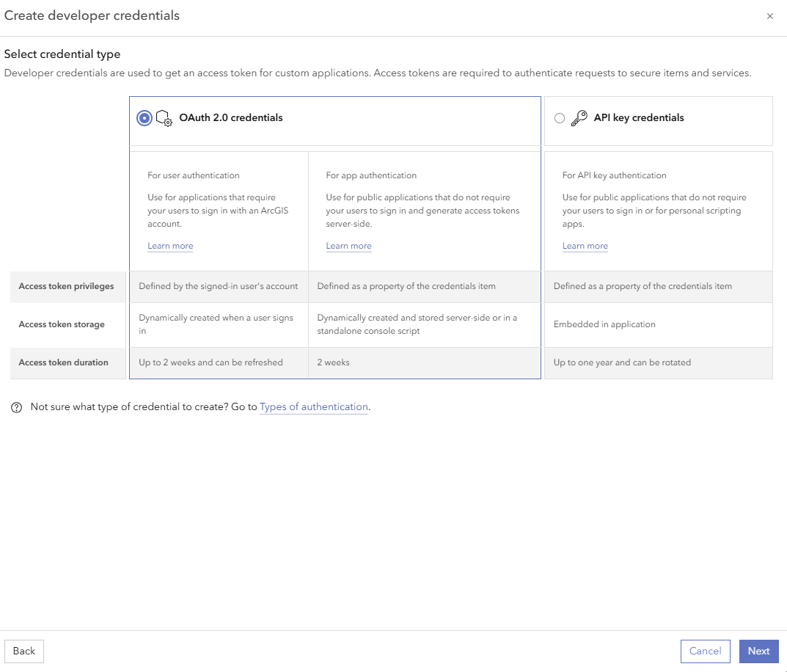Click the key icon beside API key credentials
787x672 pixels.
(x=579, y=117)
